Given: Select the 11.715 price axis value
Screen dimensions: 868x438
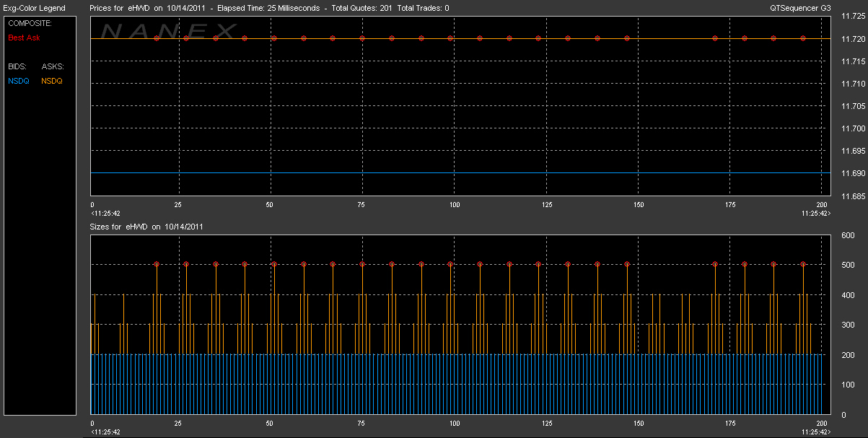Looking at the screenshot, I should 854,61.
